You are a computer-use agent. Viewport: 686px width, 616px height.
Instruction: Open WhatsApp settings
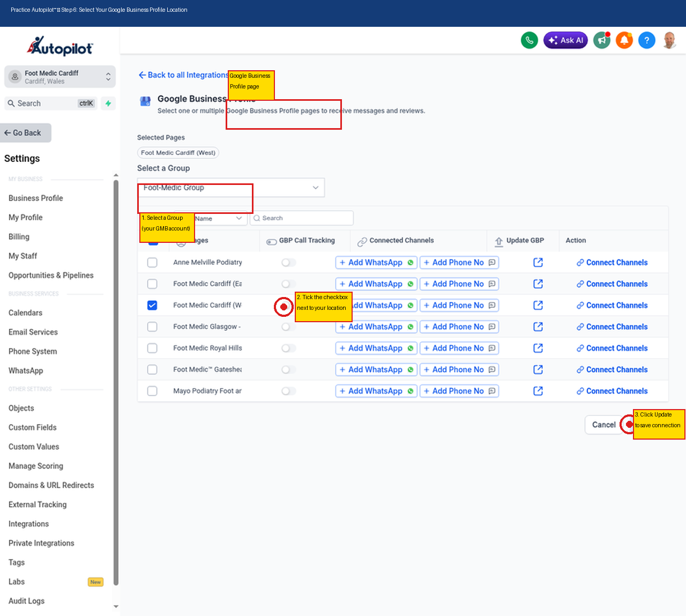pos(26,371)
